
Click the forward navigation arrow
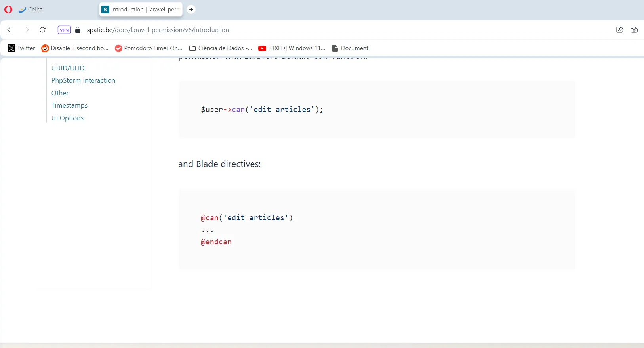coord(27,30)
